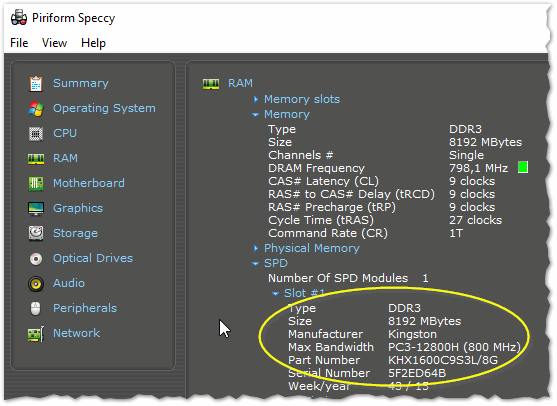
Task: Open the Audio section
Action: 69,283
